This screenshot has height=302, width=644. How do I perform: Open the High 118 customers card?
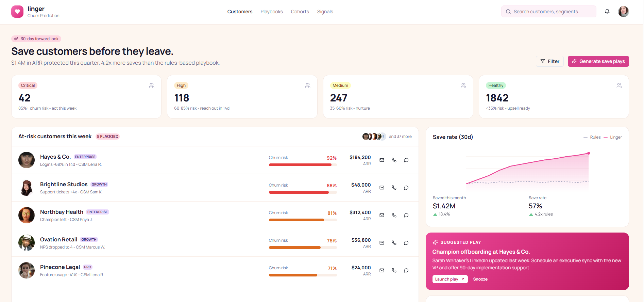coord(242,97)
